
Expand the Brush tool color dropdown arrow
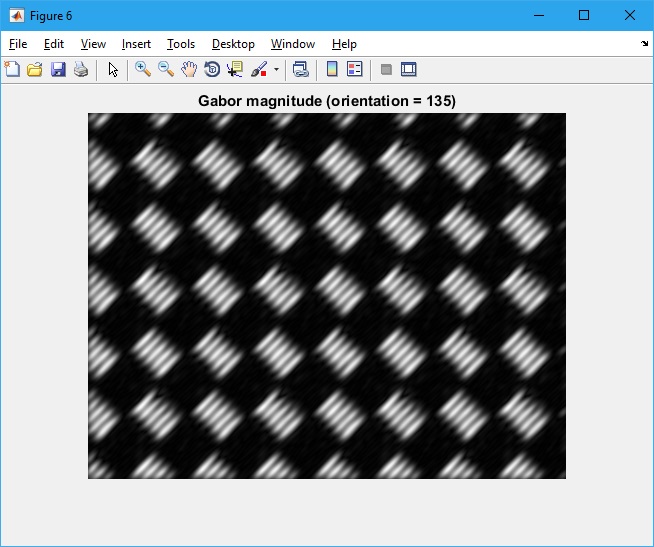[x=276, y=70]
